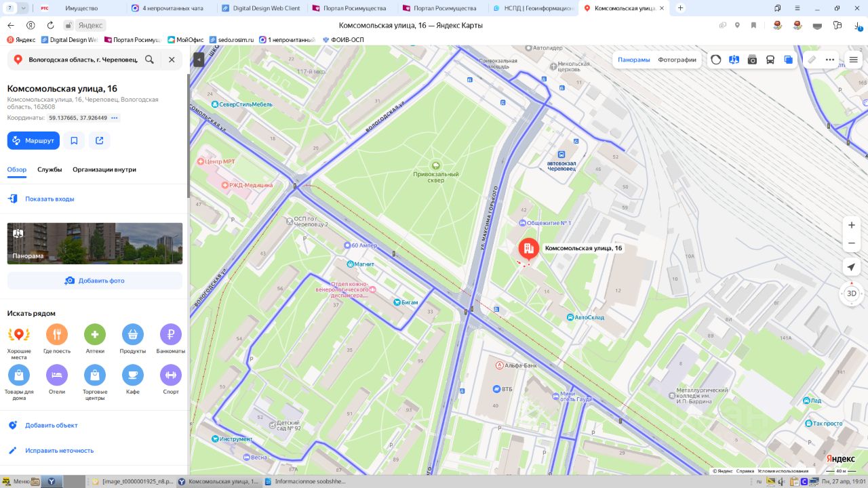Search nearby Продукты stores

click(133, 340)
